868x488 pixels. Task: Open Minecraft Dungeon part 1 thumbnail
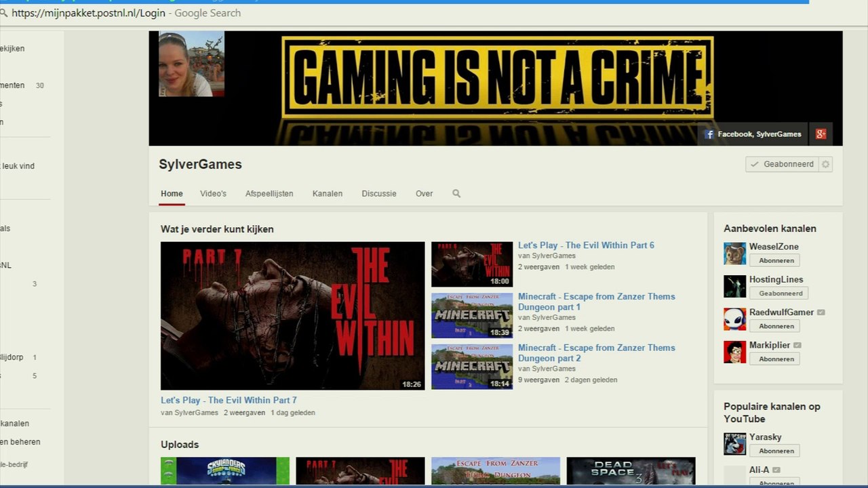tap(472, 316)
